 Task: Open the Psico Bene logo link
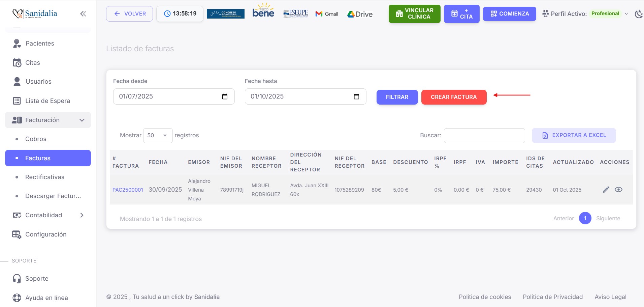[263, 11]
